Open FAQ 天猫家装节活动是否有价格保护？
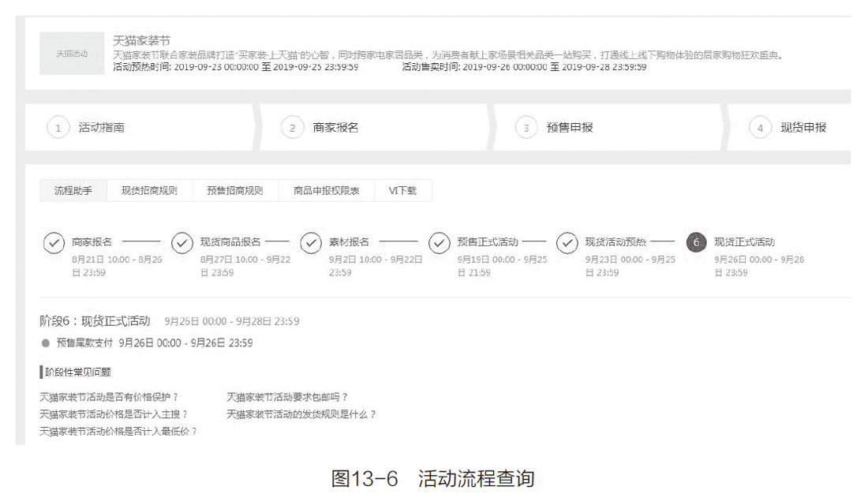This screenshot has width=868, height=494. pyautogui.click(x=109, y=397)
